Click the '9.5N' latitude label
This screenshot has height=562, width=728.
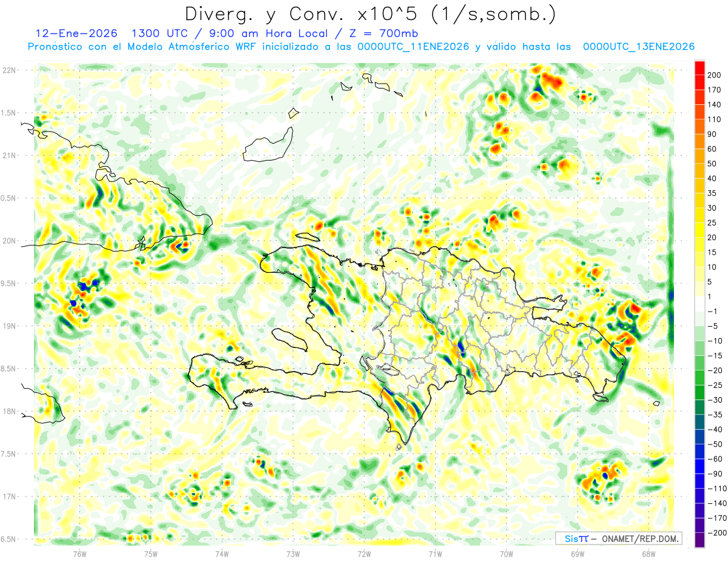pos(8,283)
